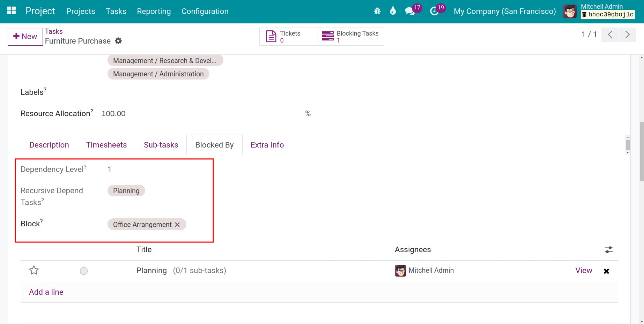
Task: Click the water drop icon in navbar
Action: (x=393, y=11)
